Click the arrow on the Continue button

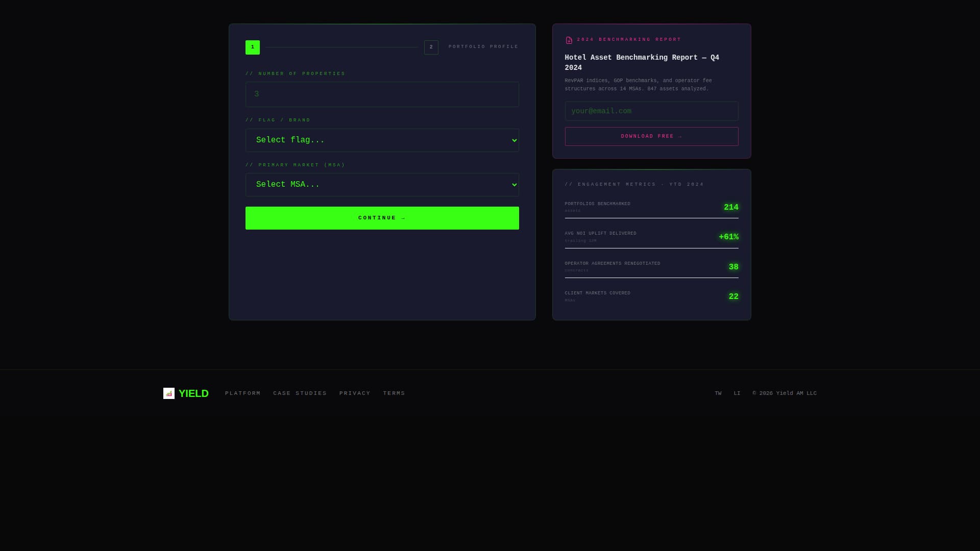[x=403, y=218]
